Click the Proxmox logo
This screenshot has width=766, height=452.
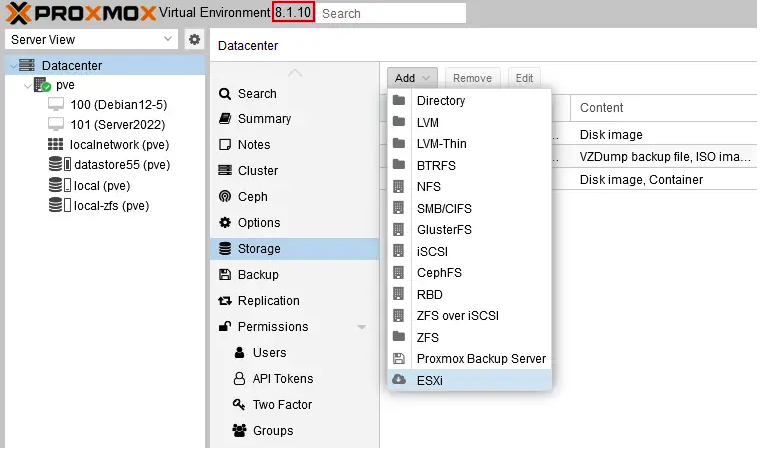81,13
